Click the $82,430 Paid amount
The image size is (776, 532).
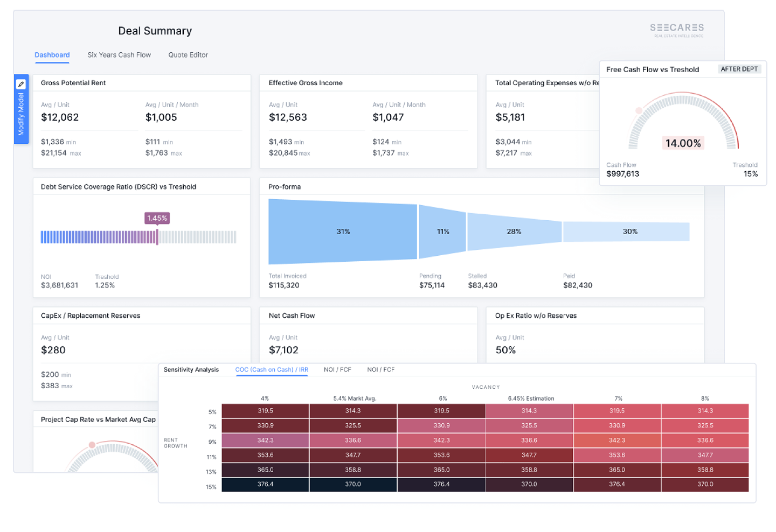click(x=578, y=285)
